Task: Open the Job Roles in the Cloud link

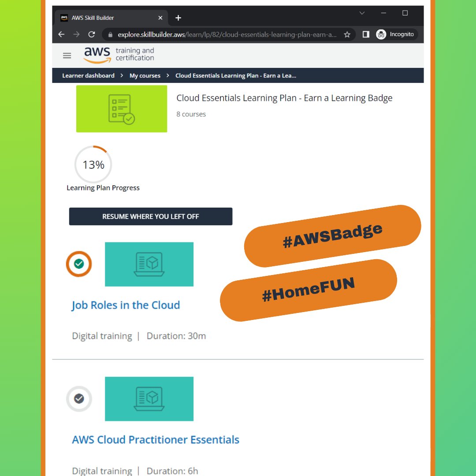Action: pos(126,305)
